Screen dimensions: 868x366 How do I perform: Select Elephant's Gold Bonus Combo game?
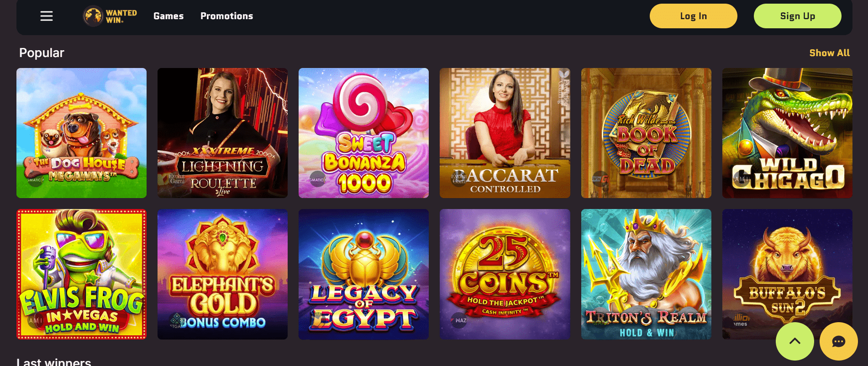[222, 274]
